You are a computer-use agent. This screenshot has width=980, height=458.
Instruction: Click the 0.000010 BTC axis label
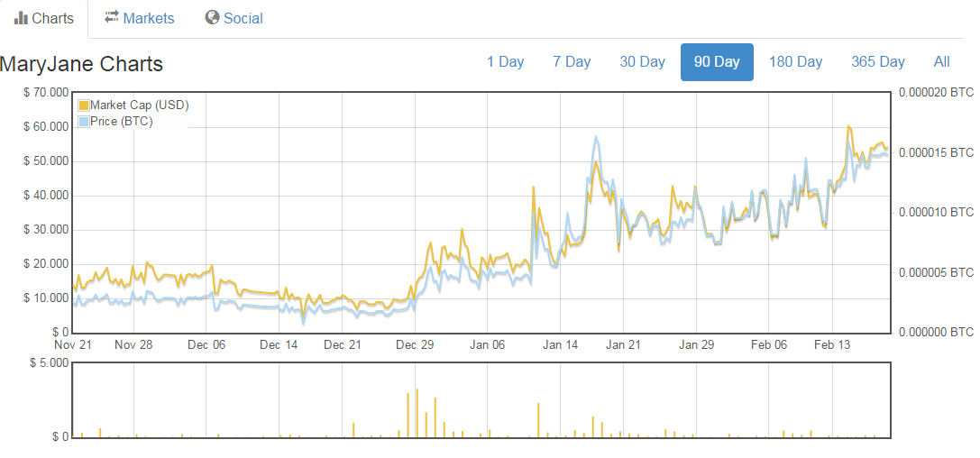pyautogui.click(x=936, y=213)
